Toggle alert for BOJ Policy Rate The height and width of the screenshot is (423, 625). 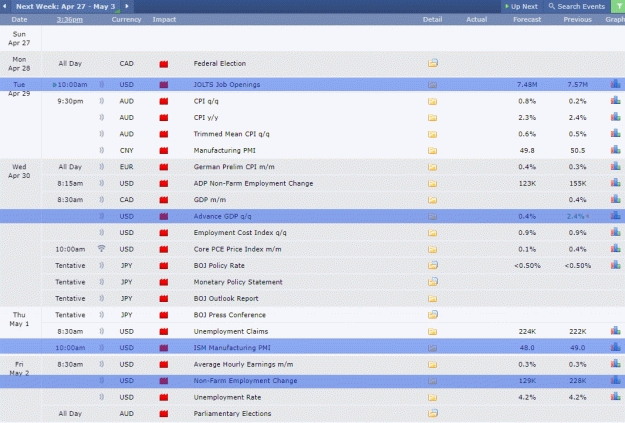point(102,265)
